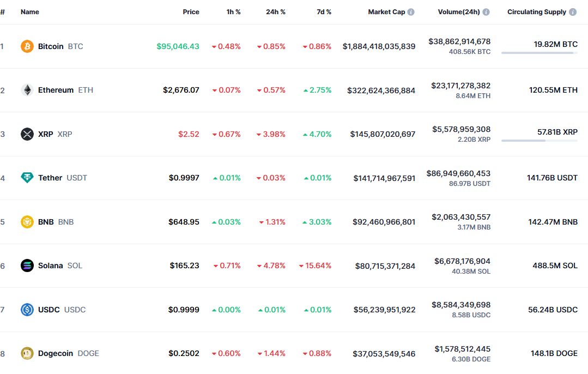This screenshot has width=588, height=374.
Task: Click the Tether logo icon
Action: (27, 178)
